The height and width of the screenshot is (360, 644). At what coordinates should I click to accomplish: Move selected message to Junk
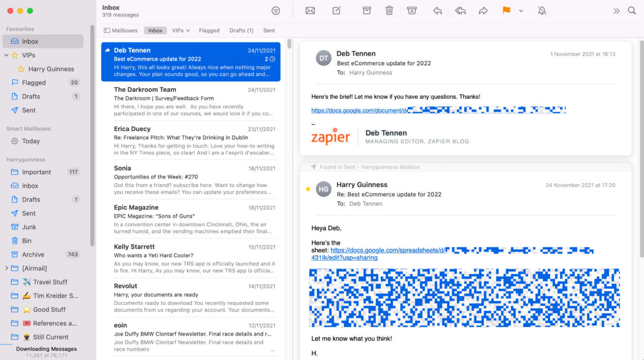tap(412, 11)
